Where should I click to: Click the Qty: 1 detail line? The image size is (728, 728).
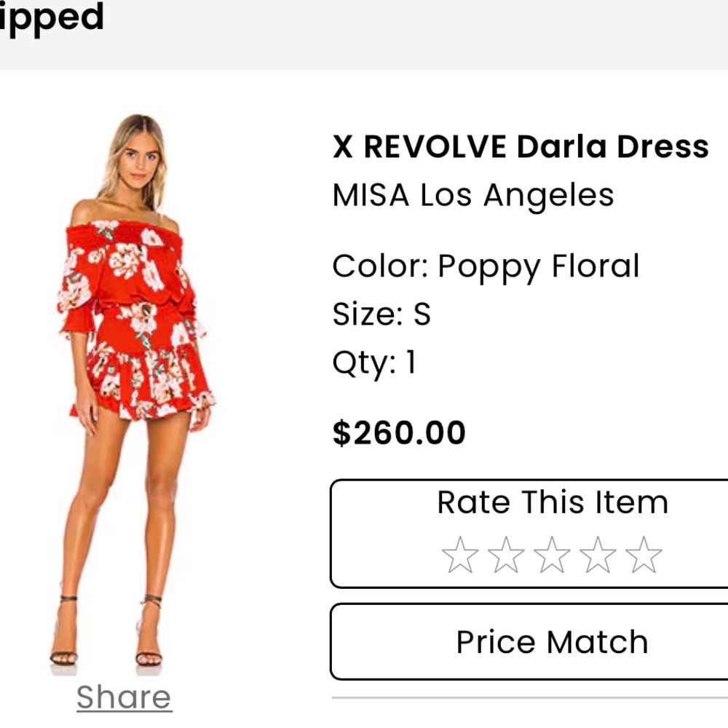coord(374,362)
